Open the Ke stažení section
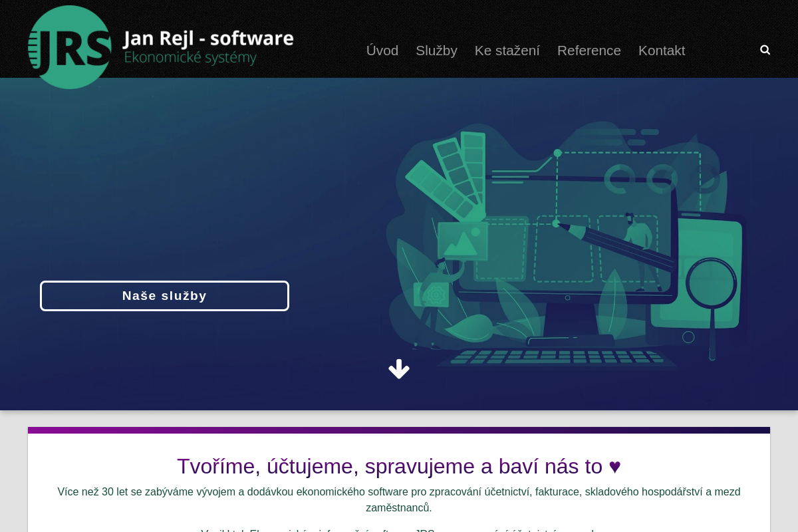 507,50
